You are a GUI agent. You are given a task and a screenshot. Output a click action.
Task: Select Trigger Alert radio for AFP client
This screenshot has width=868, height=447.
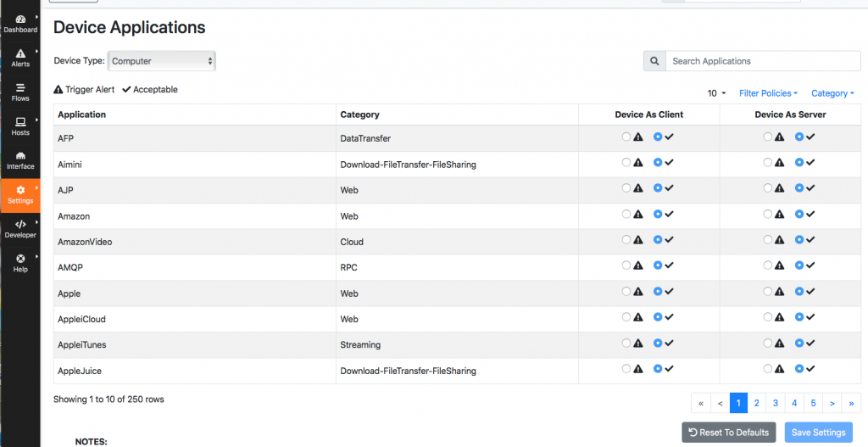click(x=626, y=137)
